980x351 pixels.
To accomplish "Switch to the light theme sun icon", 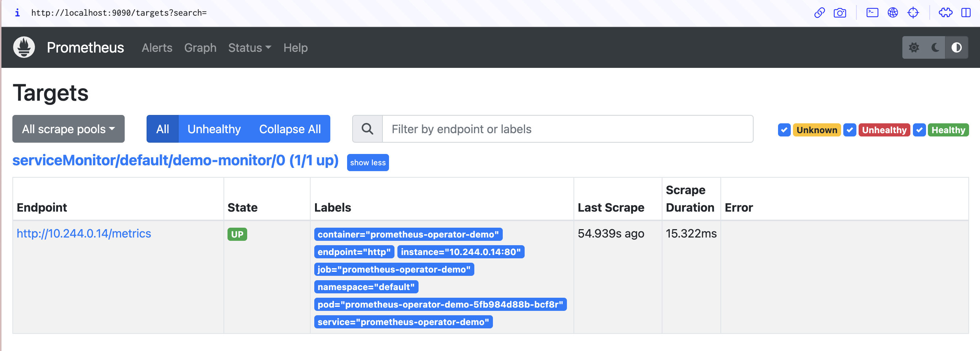I will (914, 47).
